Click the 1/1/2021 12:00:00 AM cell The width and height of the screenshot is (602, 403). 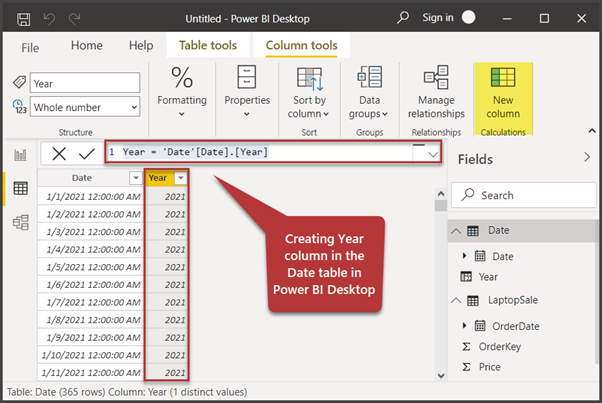(91, 197)
